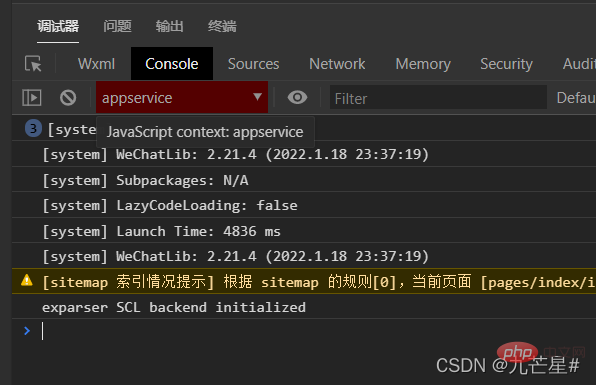Switch to the Wxml tab
This screenshot has height=385, width=596.
(x=96, y=64)
